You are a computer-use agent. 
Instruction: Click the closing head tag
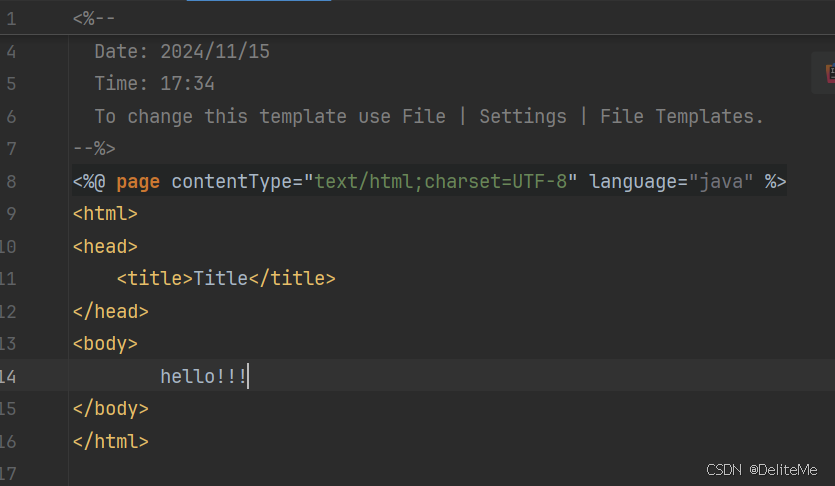[111, 311]
